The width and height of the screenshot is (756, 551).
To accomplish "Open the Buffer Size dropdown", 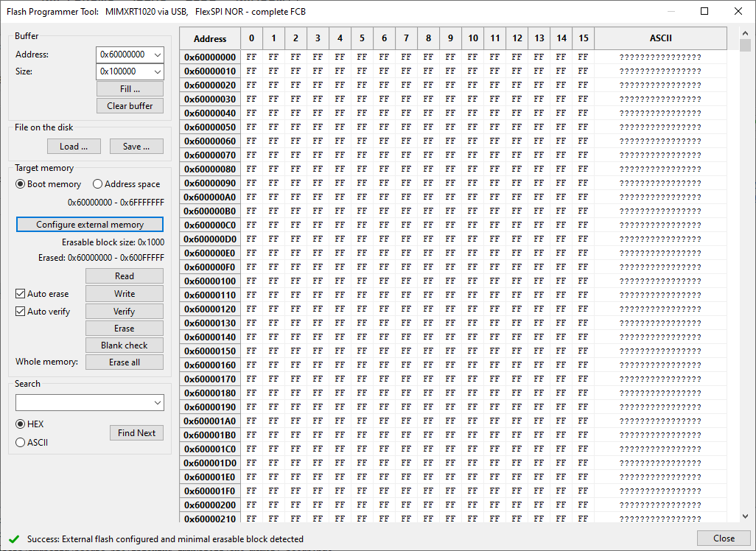I will [158, 71].
